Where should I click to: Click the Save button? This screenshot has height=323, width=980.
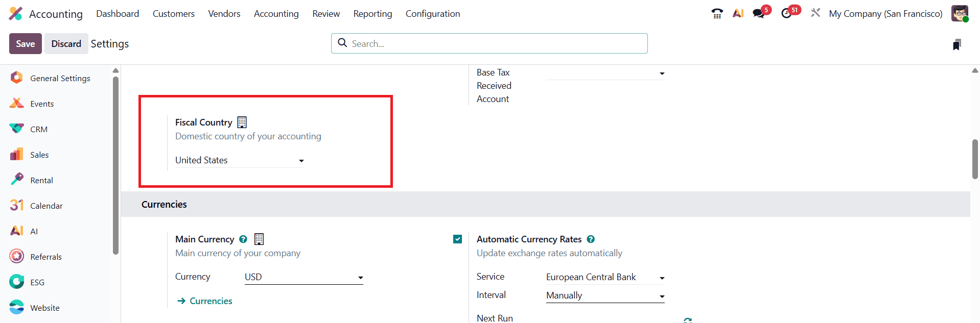pos(26,44)
